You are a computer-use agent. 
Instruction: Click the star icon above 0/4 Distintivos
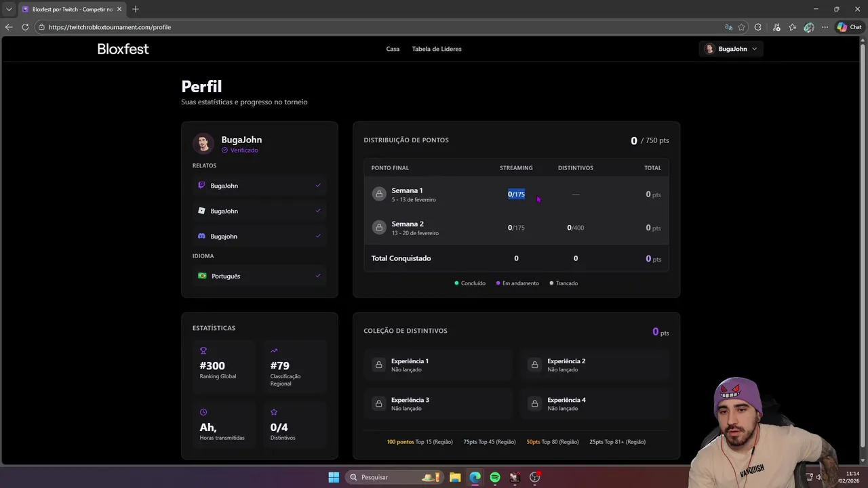(x=274, y=412)
